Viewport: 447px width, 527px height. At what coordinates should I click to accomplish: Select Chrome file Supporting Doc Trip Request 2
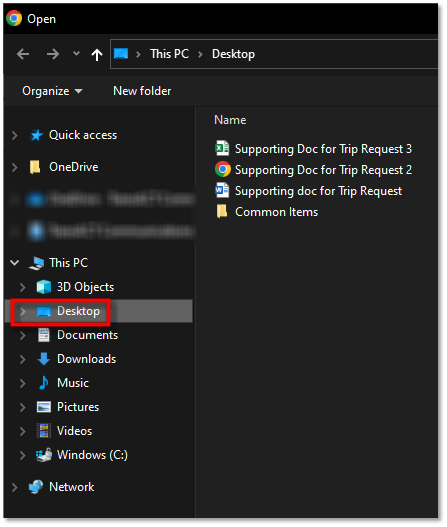coord(313,170)
